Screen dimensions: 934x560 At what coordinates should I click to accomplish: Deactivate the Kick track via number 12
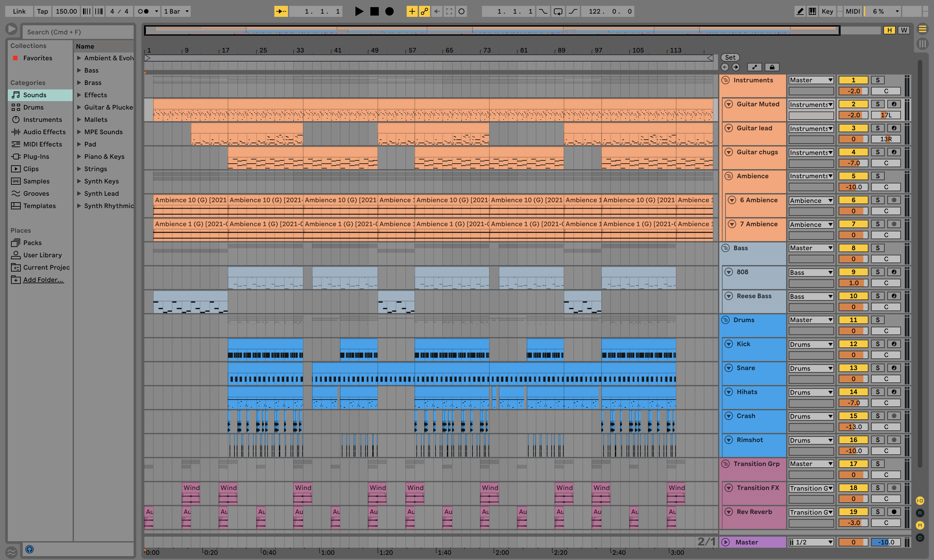853,344
